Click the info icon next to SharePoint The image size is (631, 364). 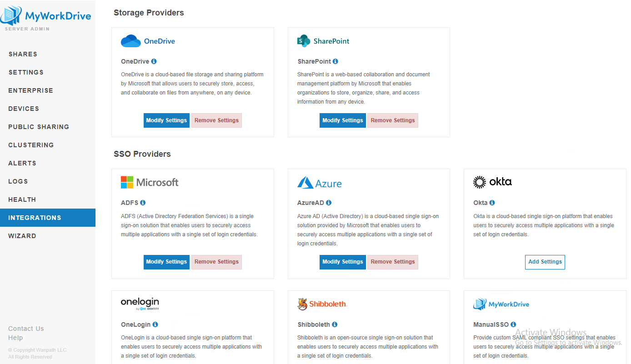(x=335, y=61)
